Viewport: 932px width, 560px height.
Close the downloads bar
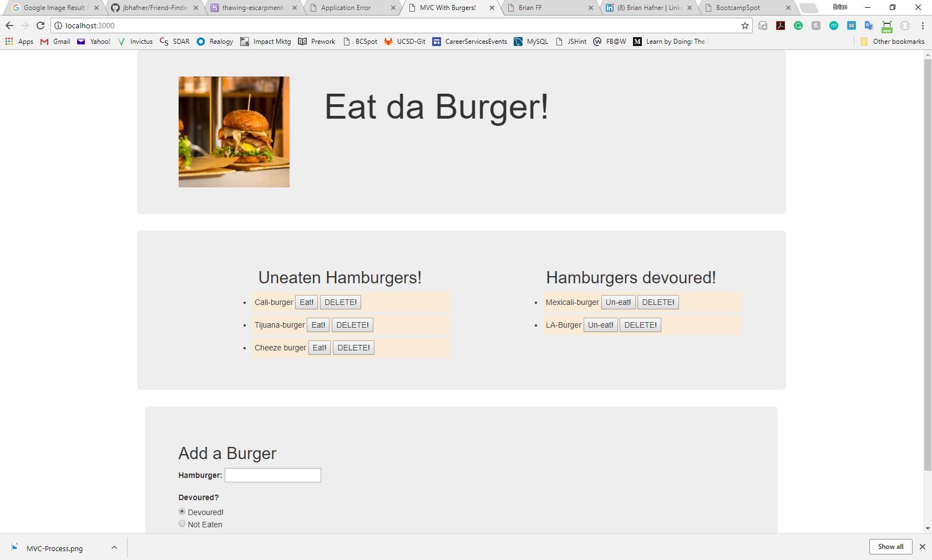click(923, 547)
